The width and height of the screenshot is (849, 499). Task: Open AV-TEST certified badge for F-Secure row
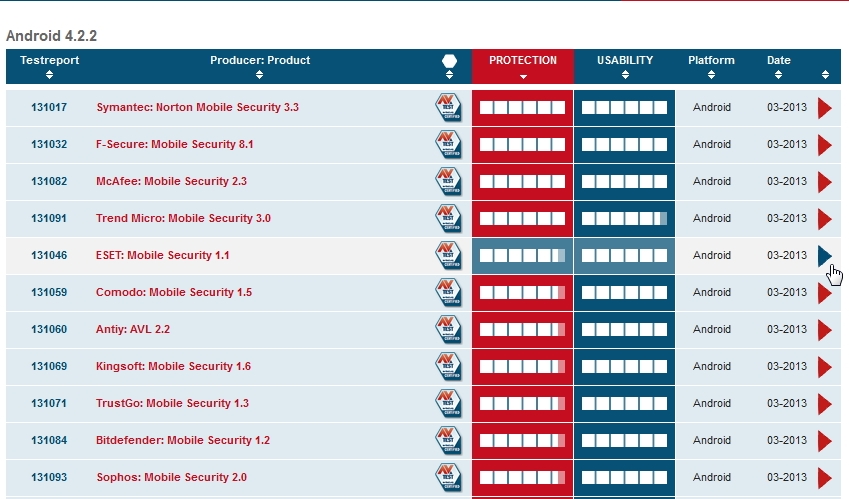pyautogui.click(x=448, y=145)
